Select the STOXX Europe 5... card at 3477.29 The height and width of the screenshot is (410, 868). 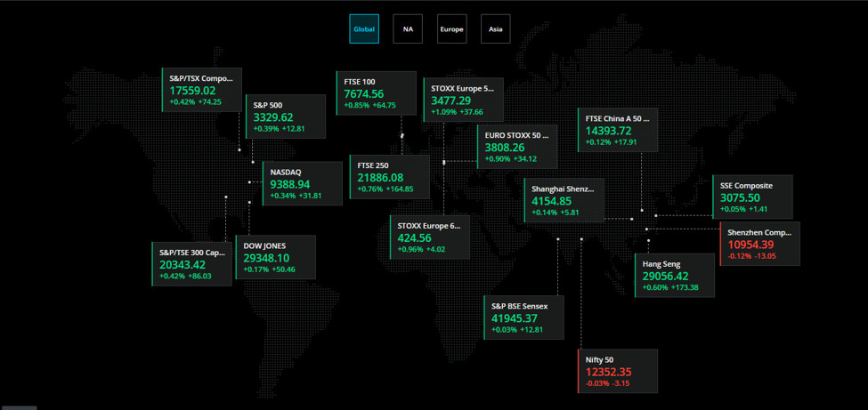[463, 100]
